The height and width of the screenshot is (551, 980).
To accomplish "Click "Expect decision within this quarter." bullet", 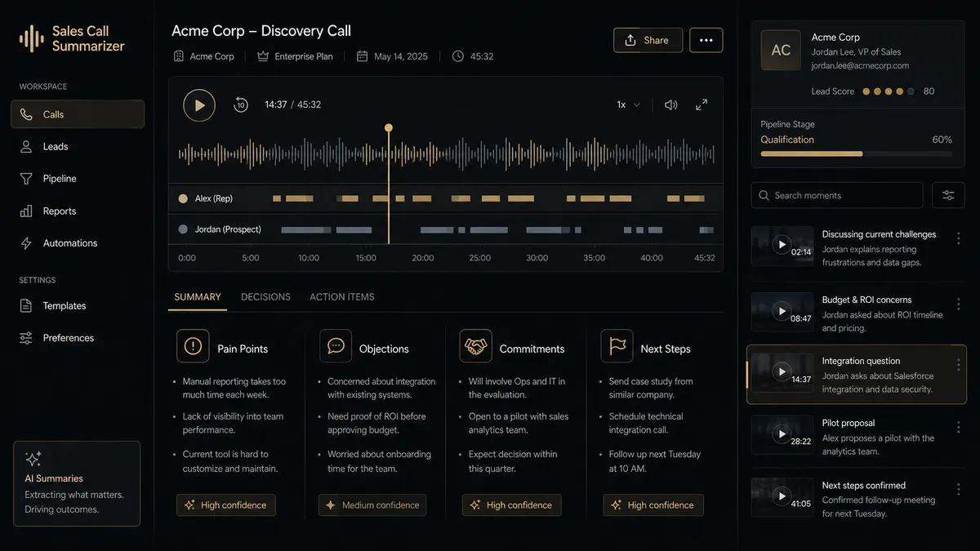I will pos(513,461).
